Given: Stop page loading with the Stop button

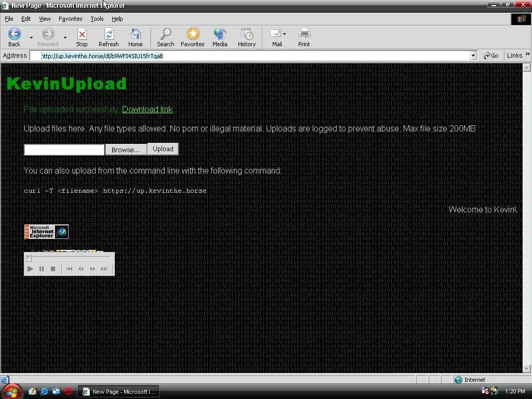Looking at the screenshot, I should pyautogui.click(x=82, y=37).
